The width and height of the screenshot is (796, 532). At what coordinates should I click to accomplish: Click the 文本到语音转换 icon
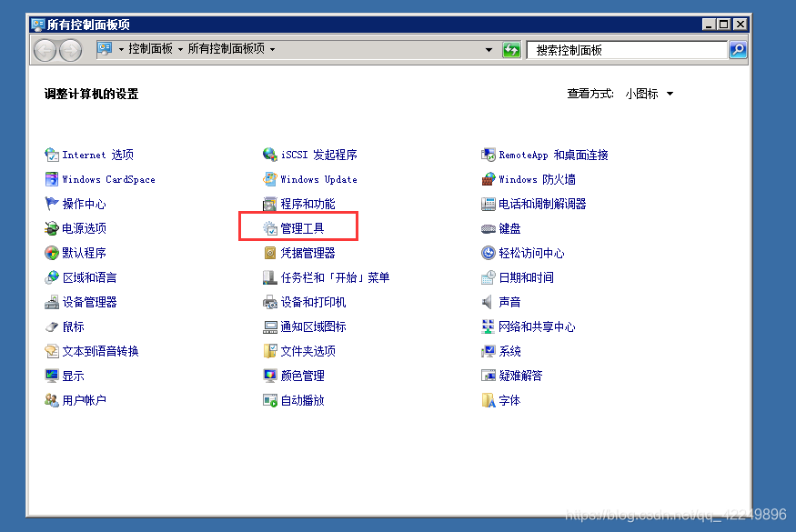(52, 351)
